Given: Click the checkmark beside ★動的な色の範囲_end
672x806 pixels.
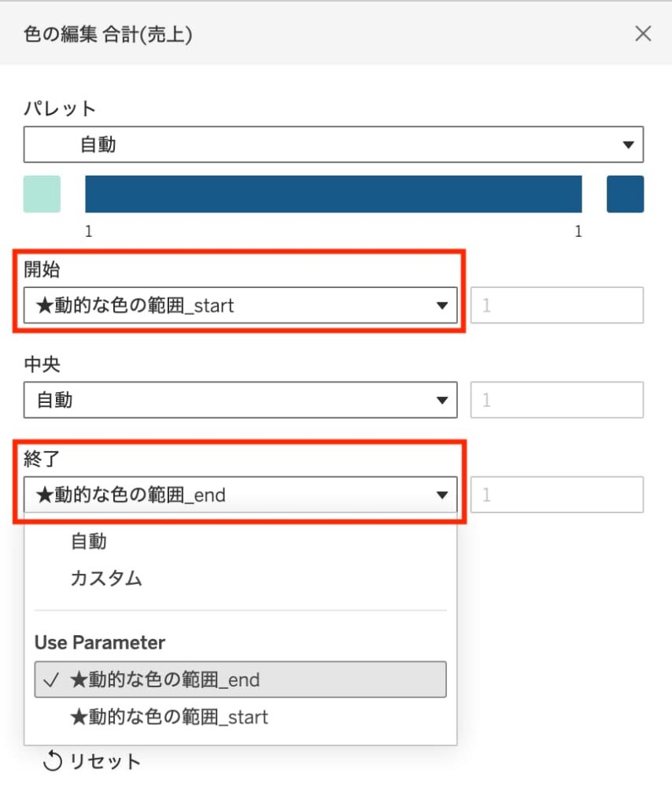Looking at the screenshot, I should coord(54,679).
